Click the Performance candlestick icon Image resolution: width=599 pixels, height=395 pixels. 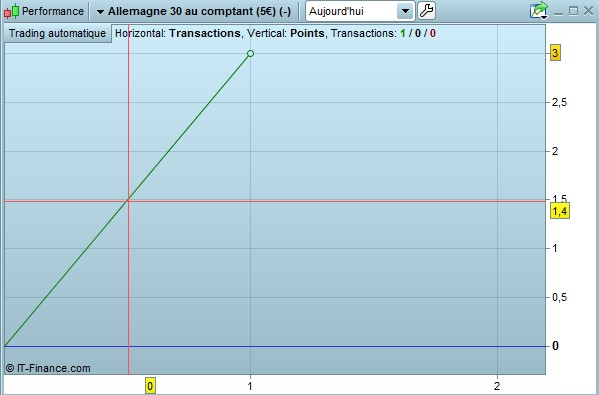tap(11, 11)
